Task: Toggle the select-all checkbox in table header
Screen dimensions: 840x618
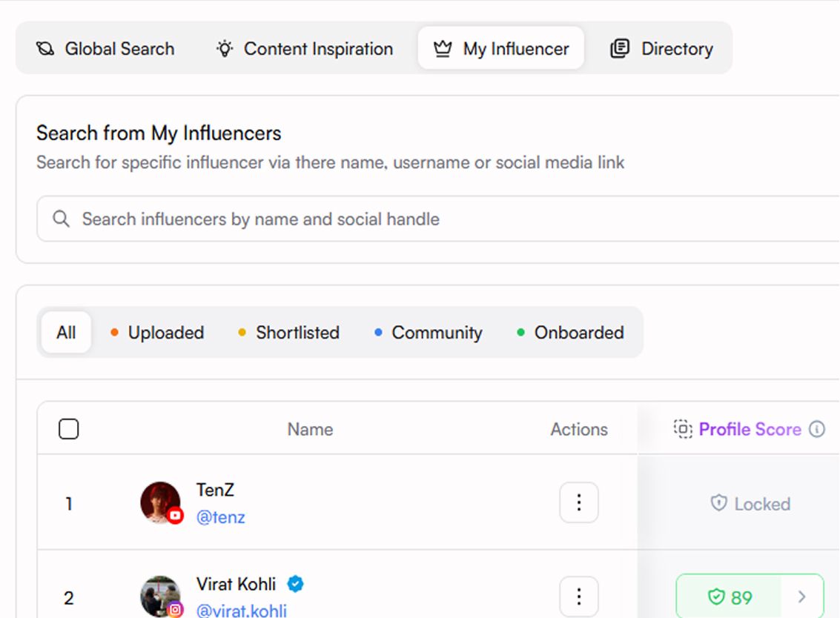Action: click(68, 429)
